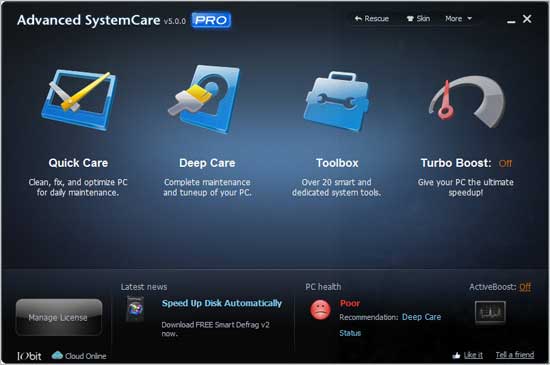Click the Cloud Online status
The image size is (550, 365).
pyautogui.click(x=79, y=356)
